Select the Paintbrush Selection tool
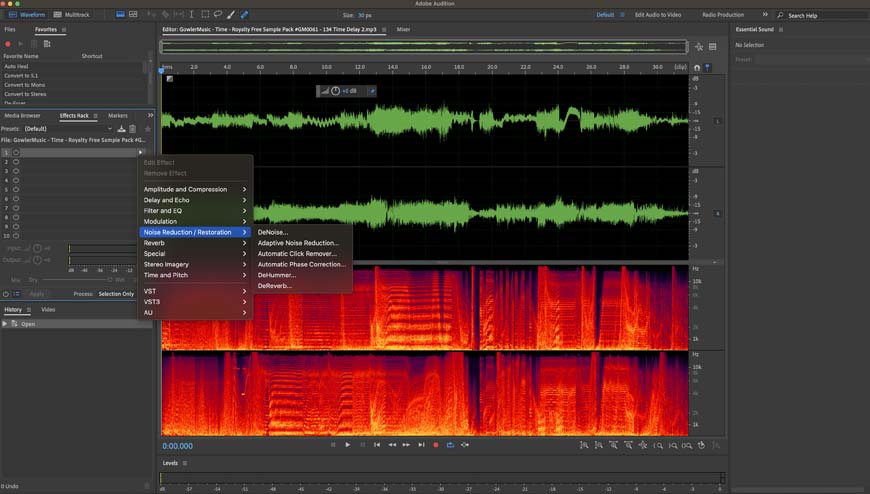 tap(231, 14)
